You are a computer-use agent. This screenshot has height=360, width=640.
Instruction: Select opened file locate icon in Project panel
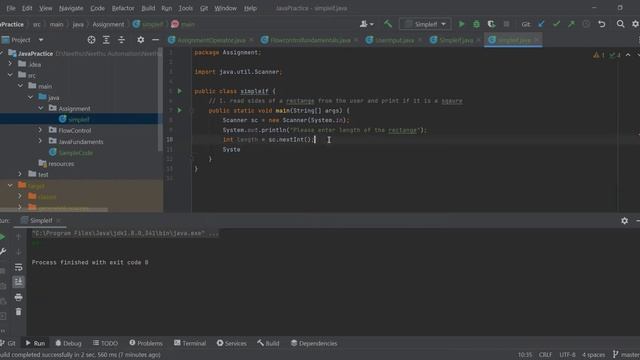91,40
